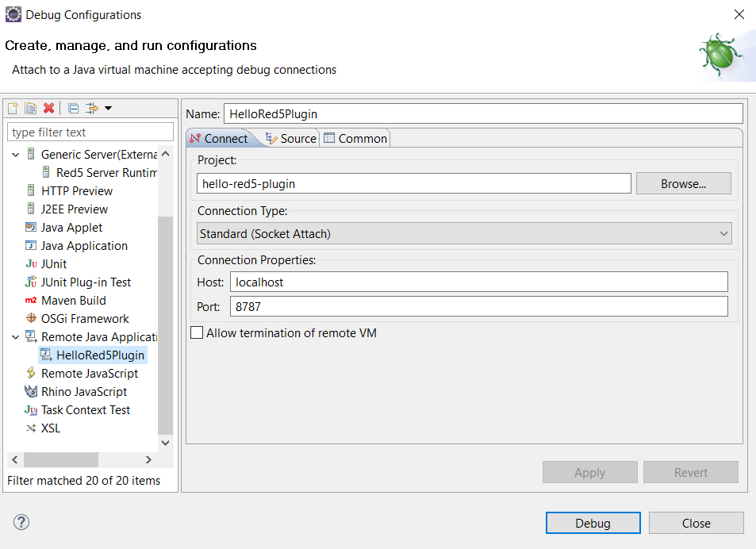756x549 pixels.
Task: Click the Remote Java Application icon
Action: click(x=31, y=336)
